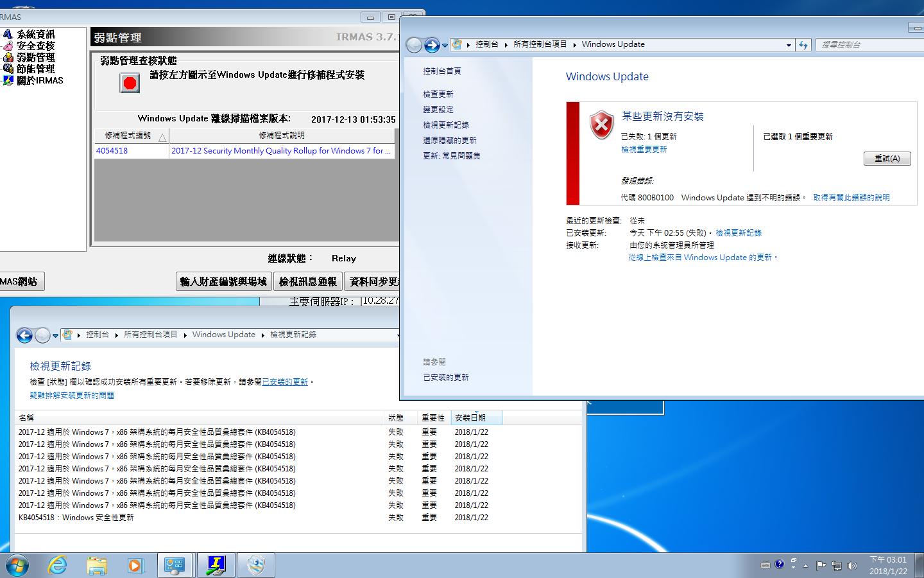Click 取得有關此錯誤的說明 link
The height and width of the screenshot is (578, 924).
point(851,198)
